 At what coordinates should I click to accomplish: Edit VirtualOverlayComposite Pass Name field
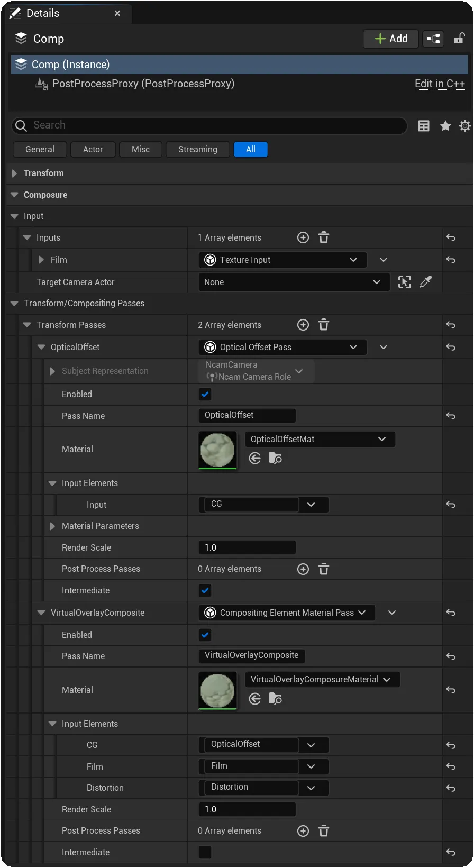pyautogui.click(x=251, y=655)
